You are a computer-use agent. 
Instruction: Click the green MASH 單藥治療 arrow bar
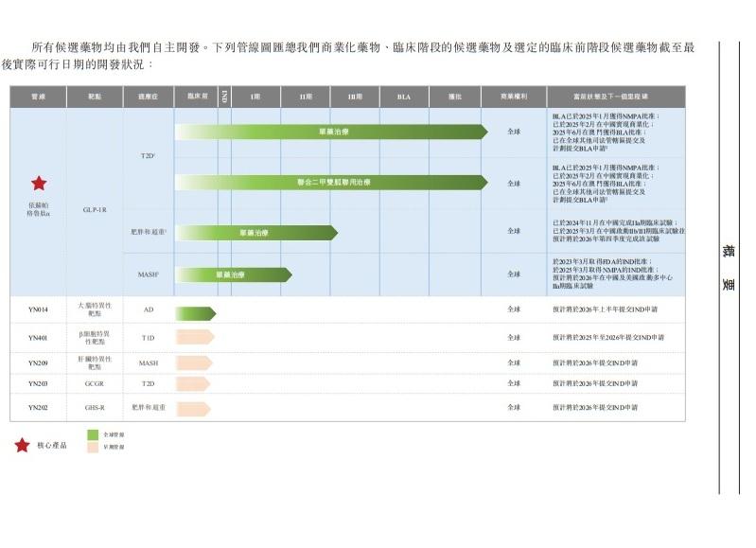pos(234,274)
